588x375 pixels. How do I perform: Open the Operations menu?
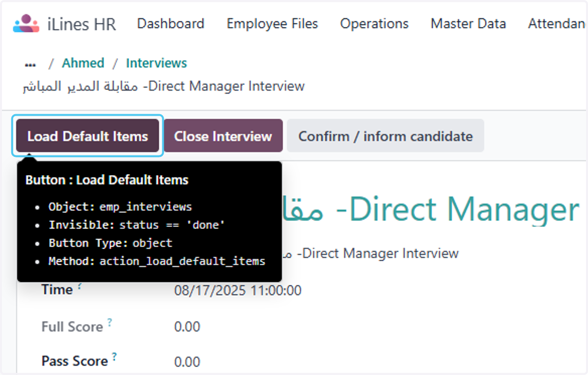tap(374, 24)
